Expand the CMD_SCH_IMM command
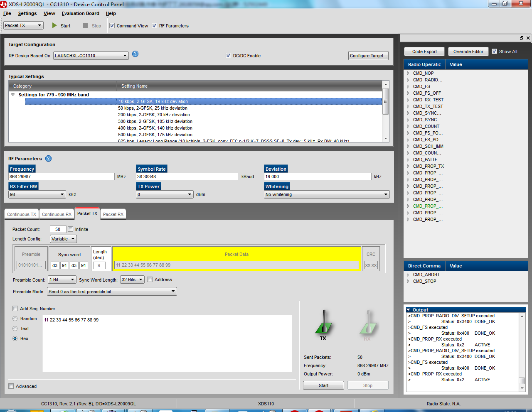The height and width of the screenshot is (412, 532). 408,146
